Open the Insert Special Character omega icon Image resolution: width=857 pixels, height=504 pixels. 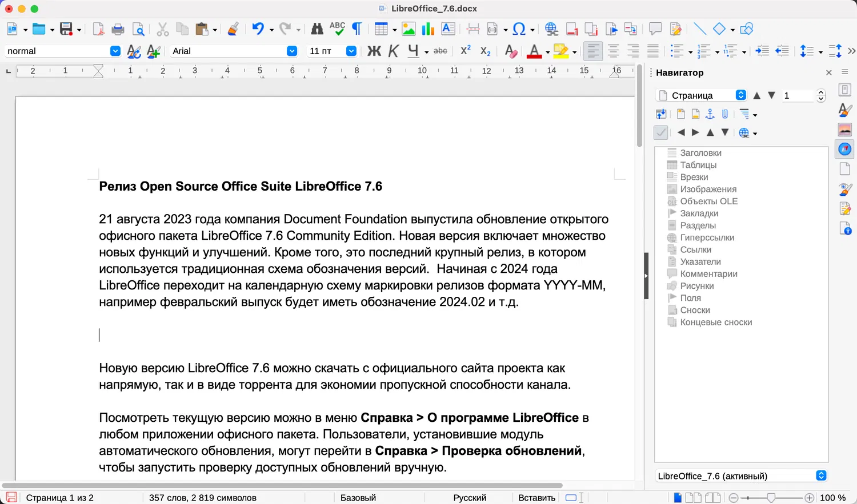click(519, 29)
